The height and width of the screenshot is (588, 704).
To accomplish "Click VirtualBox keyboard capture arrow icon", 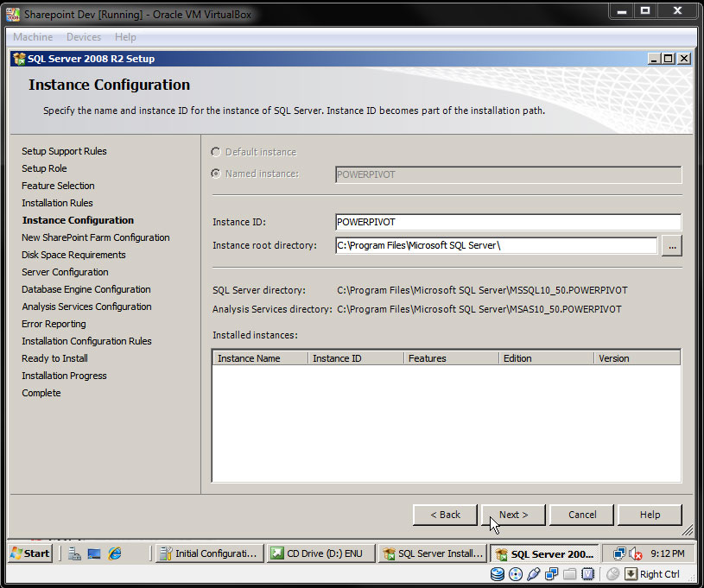I will pos(631,573).
